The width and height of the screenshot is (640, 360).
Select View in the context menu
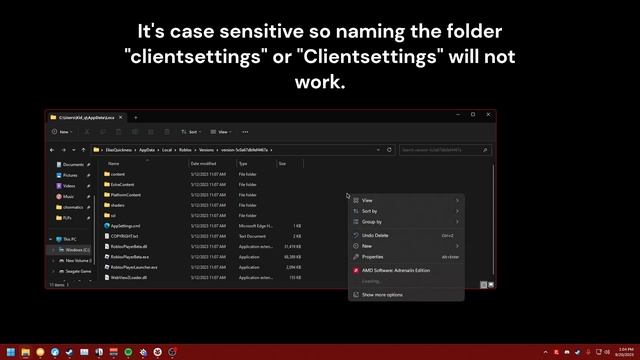(406, 200)
